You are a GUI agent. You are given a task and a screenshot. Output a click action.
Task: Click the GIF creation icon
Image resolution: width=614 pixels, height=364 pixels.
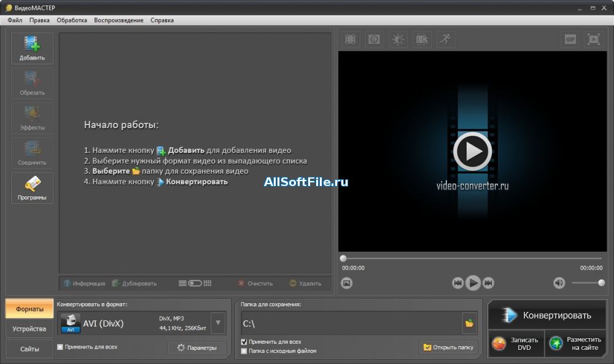click(570, 39)
